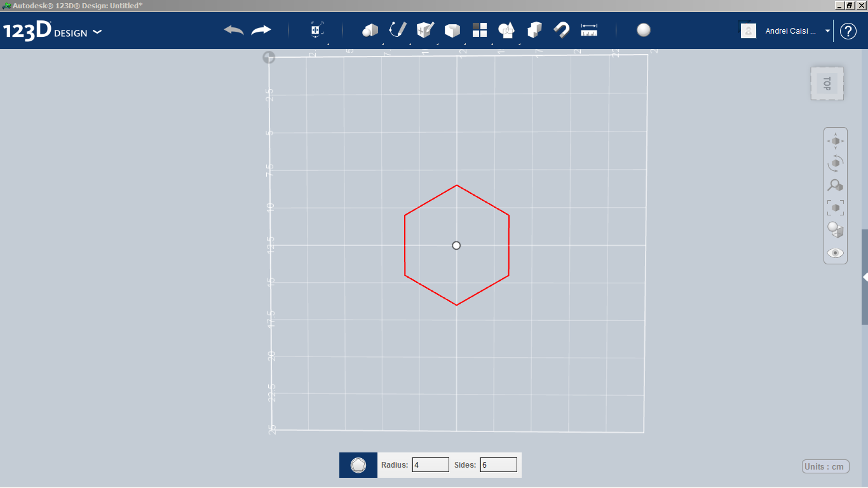
Task: Open the Units: cm settings
Action: pos(824,466)
